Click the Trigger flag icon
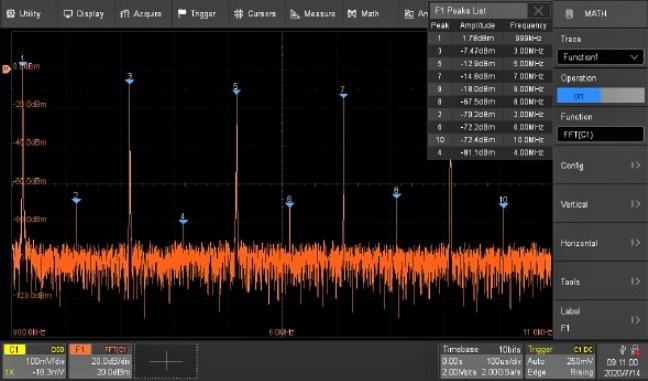The image size is (648, 381). (182, 14)
